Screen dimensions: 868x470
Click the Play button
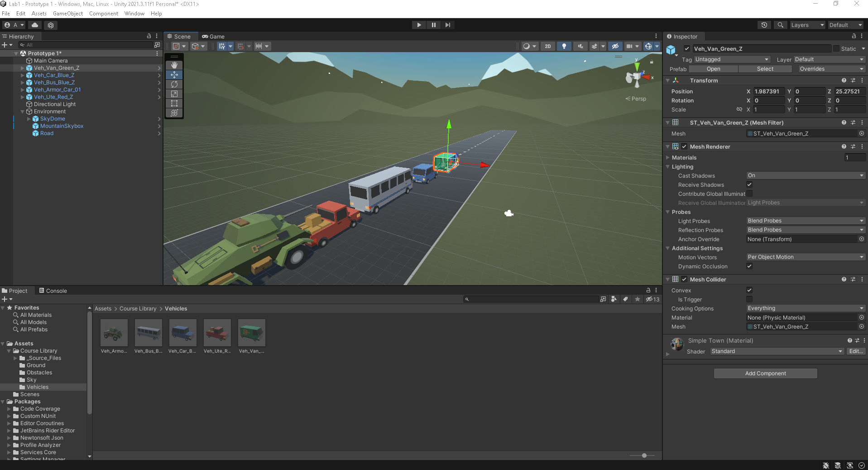tap(419, 25)
